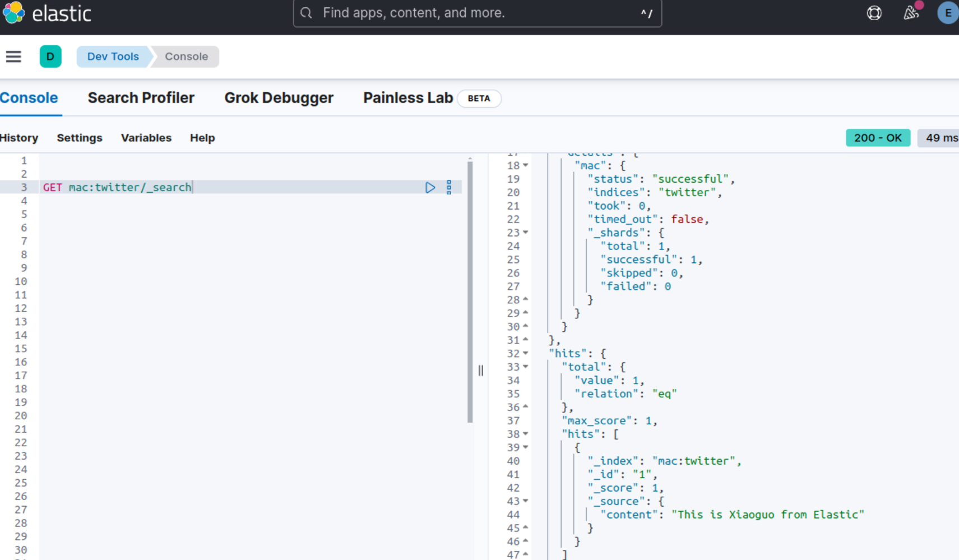Screen dimensions: 959x560
Task: Open the newsfeed celebration icon
Action: point(911,13)
